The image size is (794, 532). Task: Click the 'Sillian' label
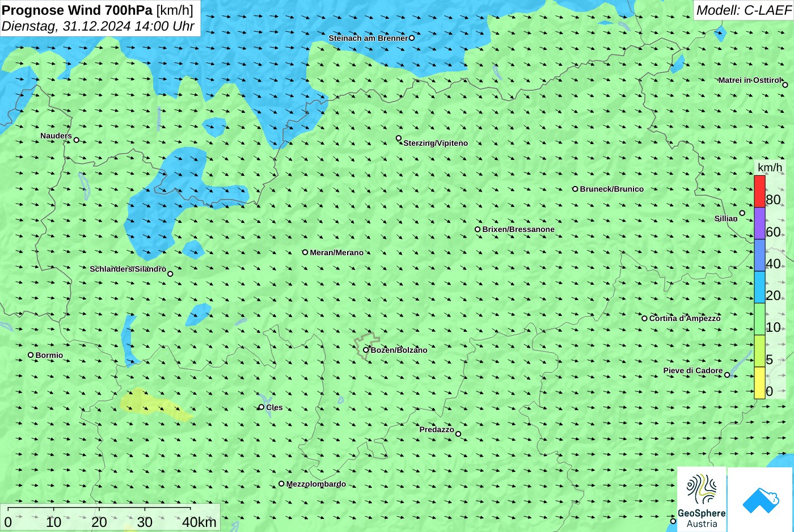[726, 218]
